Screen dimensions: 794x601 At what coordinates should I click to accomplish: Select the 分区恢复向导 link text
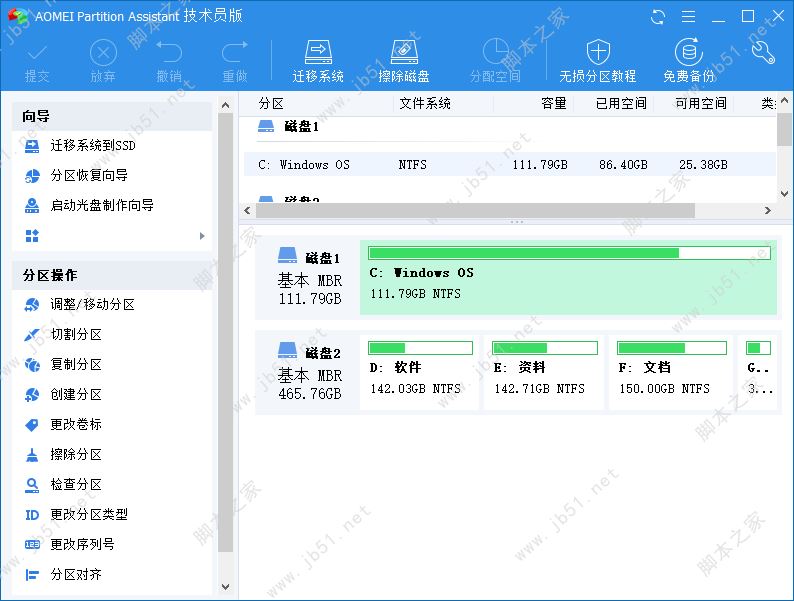click(x=89, y=176)
